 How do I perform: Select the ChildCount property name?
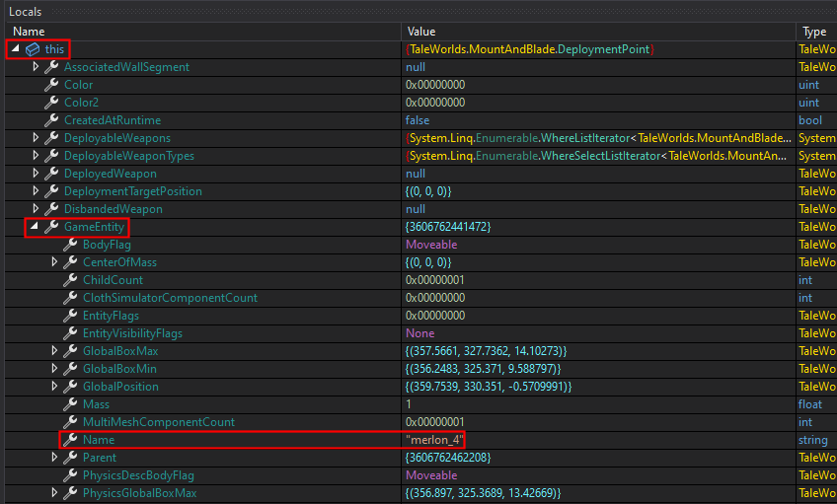click(x=113, y=279)
